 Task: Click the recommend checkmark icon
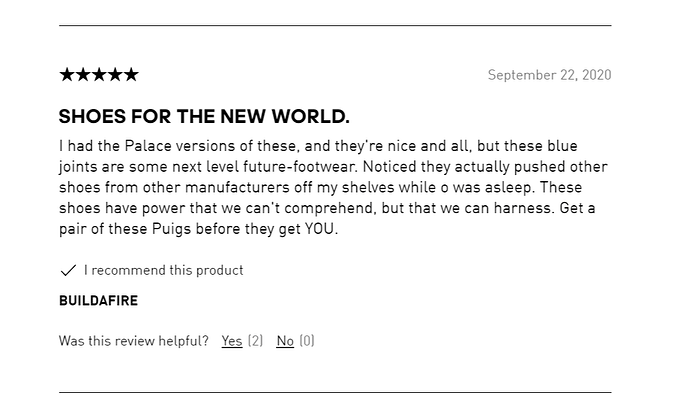[x=68, y=271]
